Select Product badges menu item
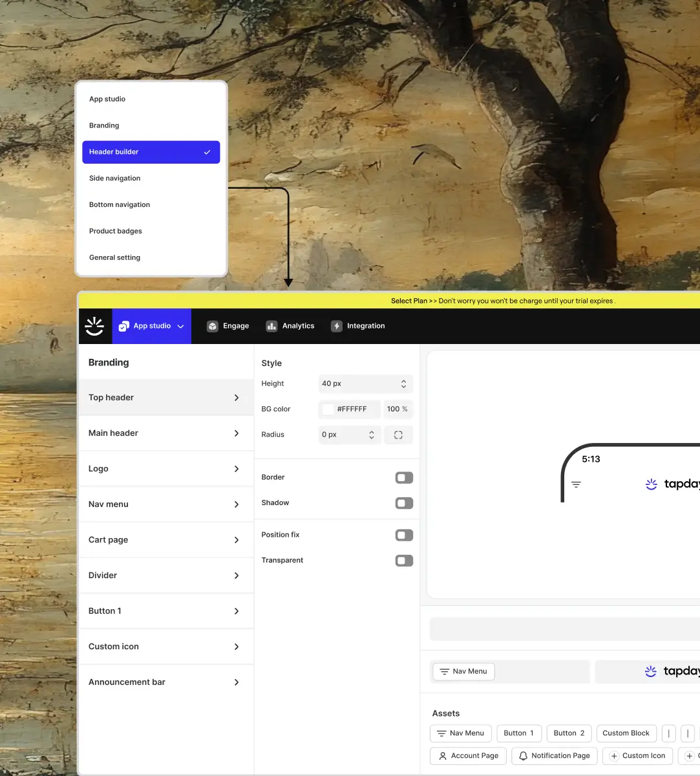Image resolution: width=700 pixels, height=776 pixels. [151, 232]
